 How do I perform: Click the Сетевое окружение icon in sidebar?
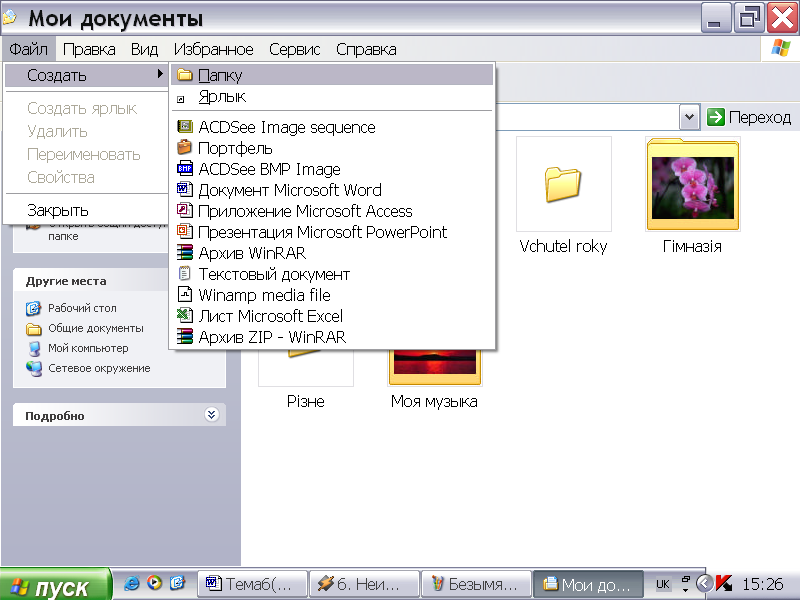point(34,368)
